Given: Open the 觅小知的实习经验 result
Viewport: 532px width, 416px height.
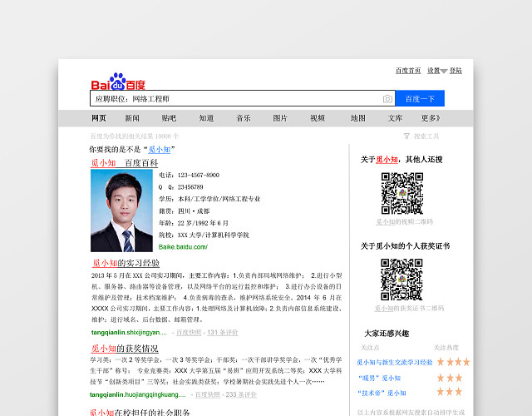Looking at the screenshot, I should coord(126,263).
